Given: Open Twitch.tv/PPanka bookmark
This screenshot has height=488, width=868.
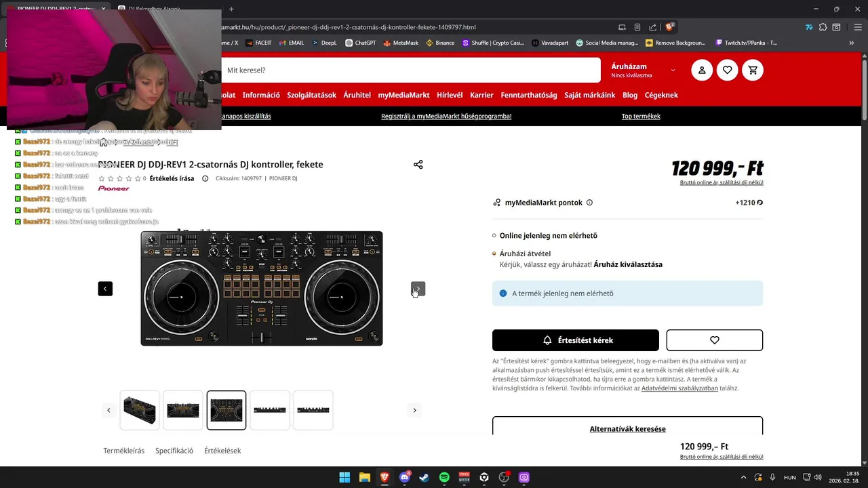Looking at the screenshot, I should (746, 43).
